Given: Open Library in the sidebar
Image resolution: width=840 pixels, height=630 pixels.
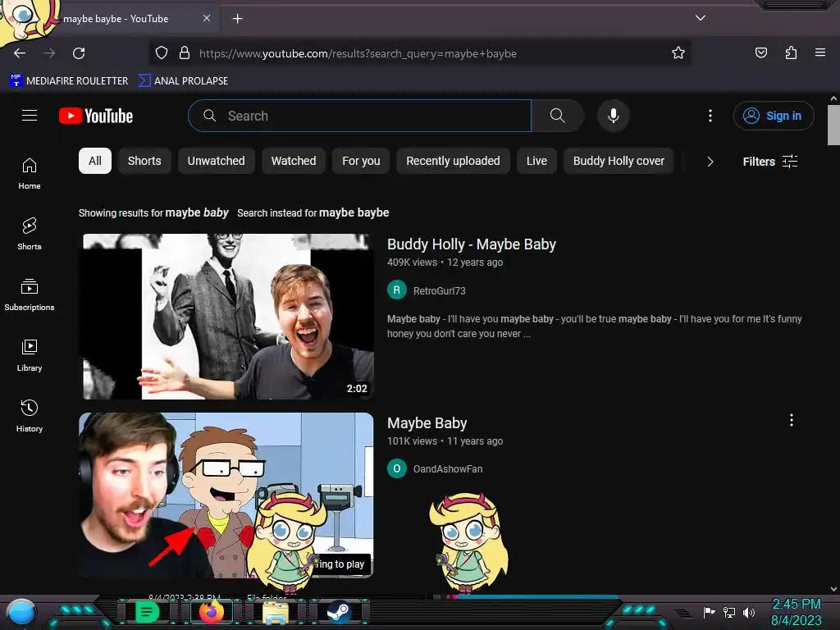Looking at the screenshot, I should click(x=30, y=355).
